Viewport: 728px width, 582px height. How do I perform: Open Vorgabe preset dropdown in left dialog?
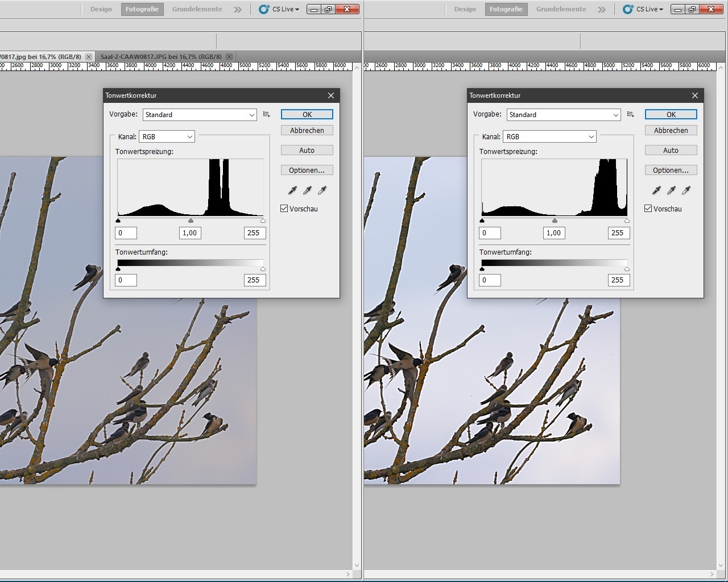(x=199, y=115)
